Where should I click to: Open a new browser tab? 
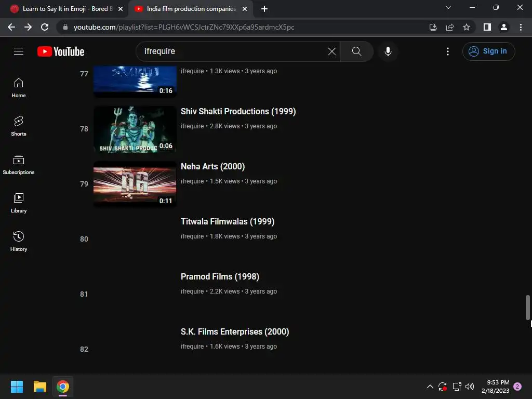(264, 9)
